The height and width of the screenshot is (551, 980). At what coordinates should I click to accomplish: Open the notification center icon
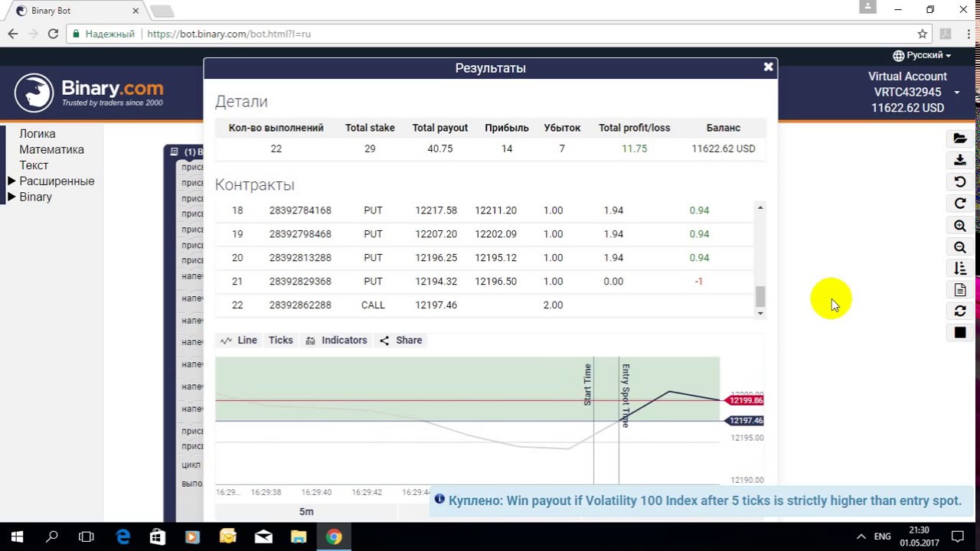pos(957,536)
